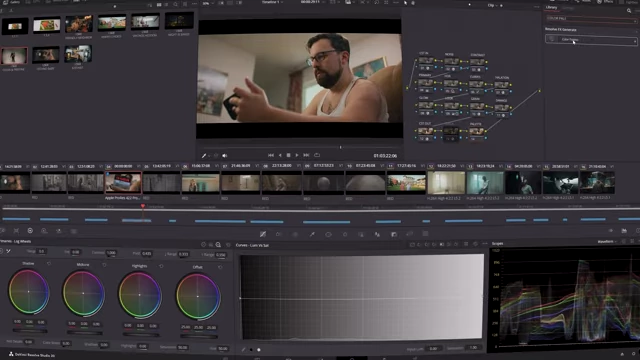This screenshot has height=360, width=640.
Task: Click the viewer timecode 01:03:22:06
Action: (x=385, y=156)
